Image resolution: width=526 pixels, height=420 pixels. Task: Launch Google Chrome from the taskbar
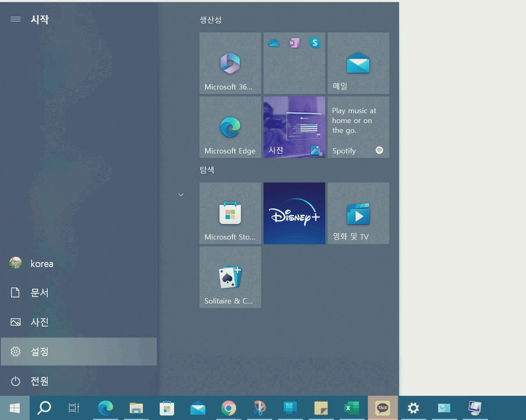click(229, 408)
